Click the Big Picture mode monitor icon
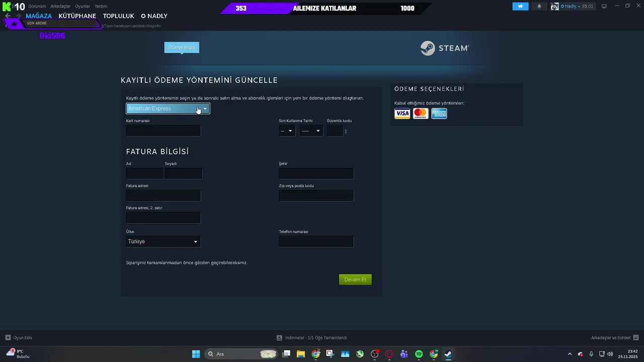Screen dimensions: 644x362 pos(604,6)
